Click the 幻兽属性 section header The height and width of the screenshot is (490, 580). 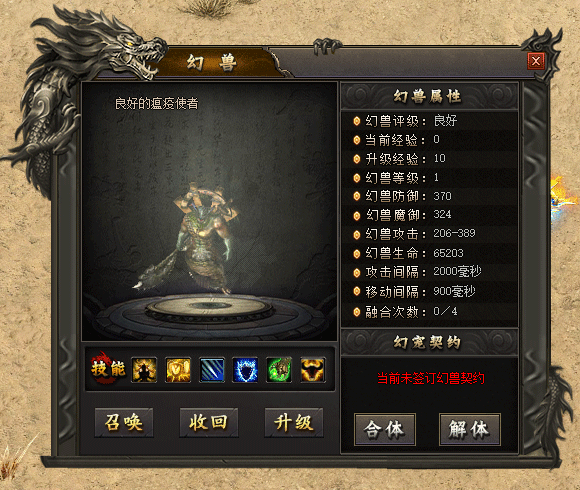pyautogui.click(x=429, y=96)
